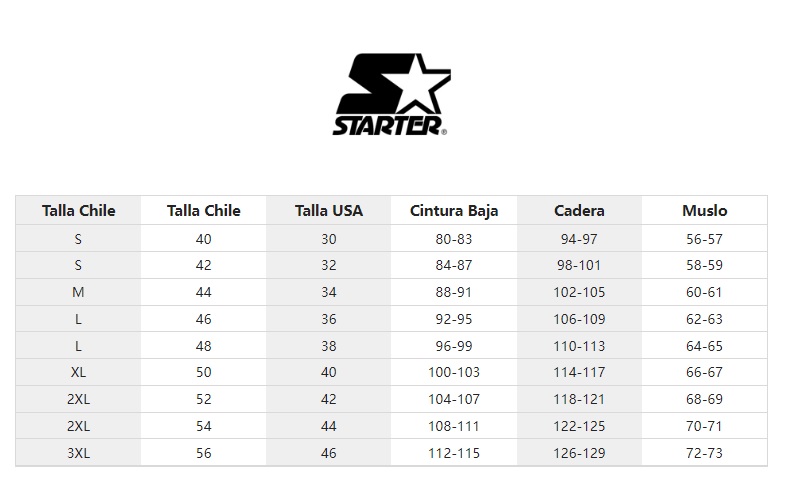Click the 56-57 thigh measurement

pos(704,239)
